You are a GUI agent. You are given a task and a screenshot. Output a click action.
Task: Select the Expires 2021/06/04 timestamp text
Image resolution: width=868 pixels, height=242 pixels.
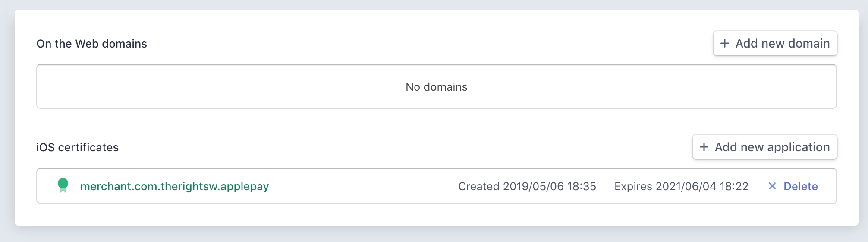point(681,186)
